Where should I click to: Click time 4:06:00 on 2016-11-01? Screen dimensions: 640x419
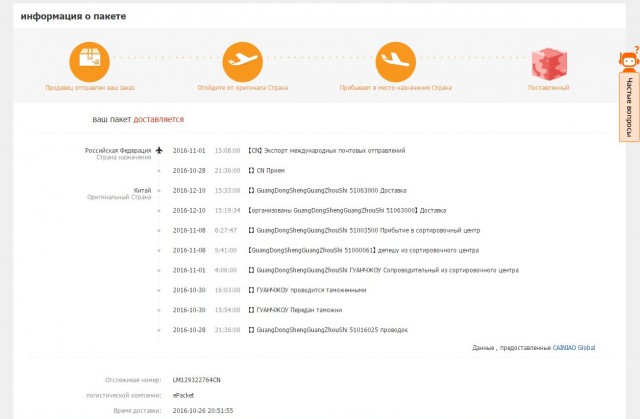226,270
